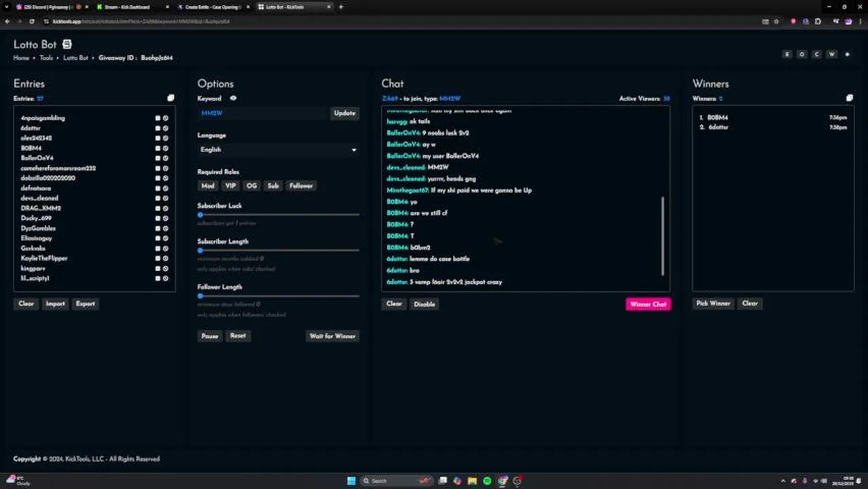
Task: Click the Reset button in Options
Action: point(238,336)
